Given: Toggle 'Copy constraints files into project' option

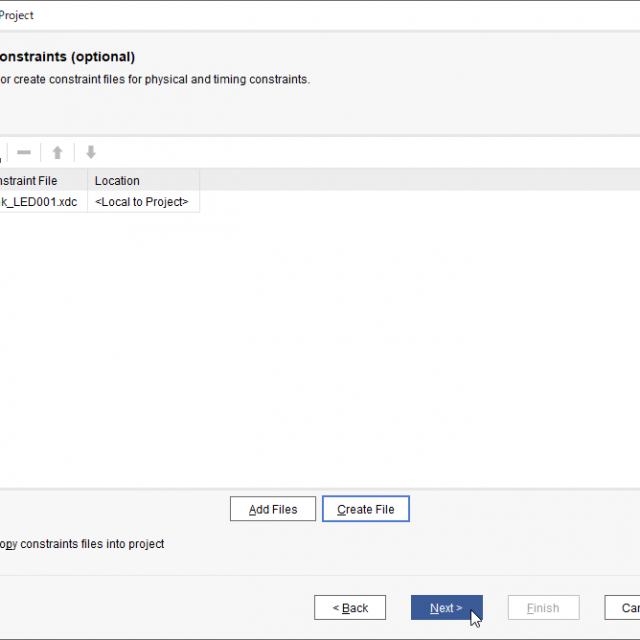Looking at the screenshot, I should coord(82,544).
